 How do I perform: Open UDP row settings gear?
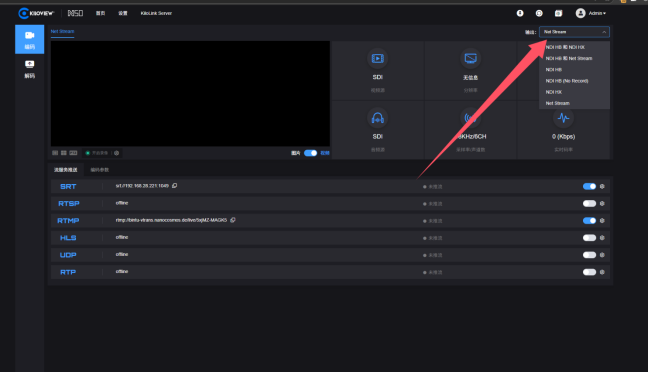coord(602,255)
